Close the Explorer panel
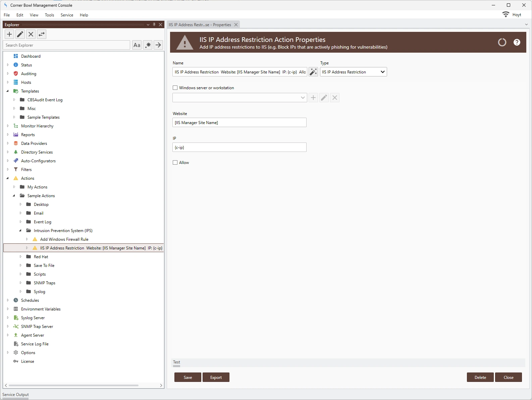 click(x=161, y=24)
